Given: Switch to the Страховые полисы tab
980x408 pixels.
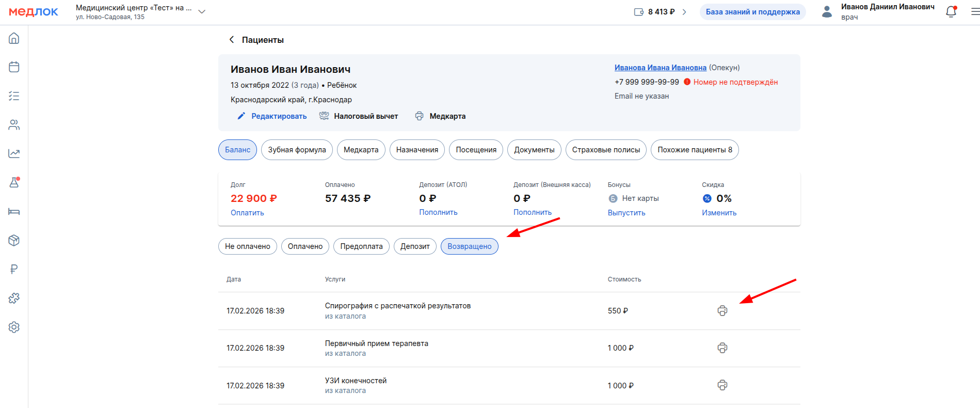Looking at the screenshot, I should tap(605, 150).
